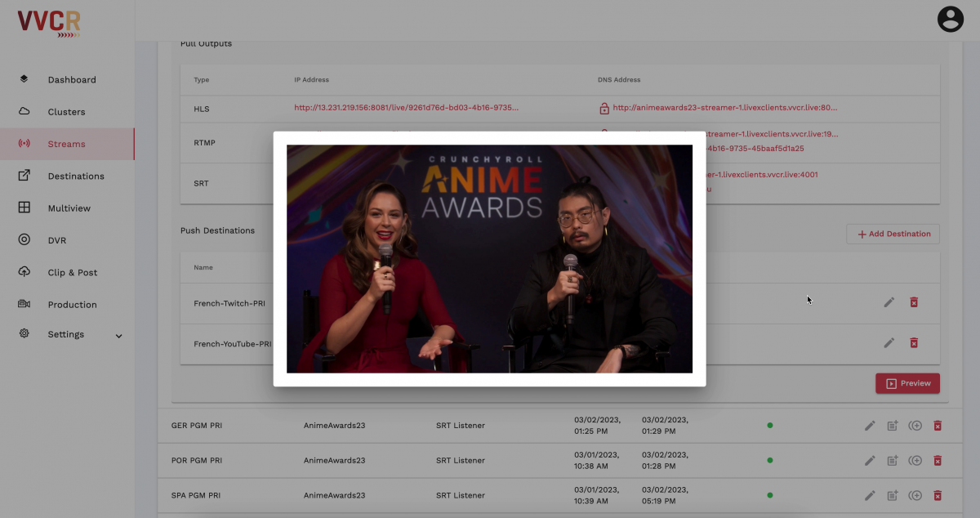This screenshot has width=980, height=518.
Task: Click the lock icon beside the HLS DNS address
Action: (x=604, y=108)
